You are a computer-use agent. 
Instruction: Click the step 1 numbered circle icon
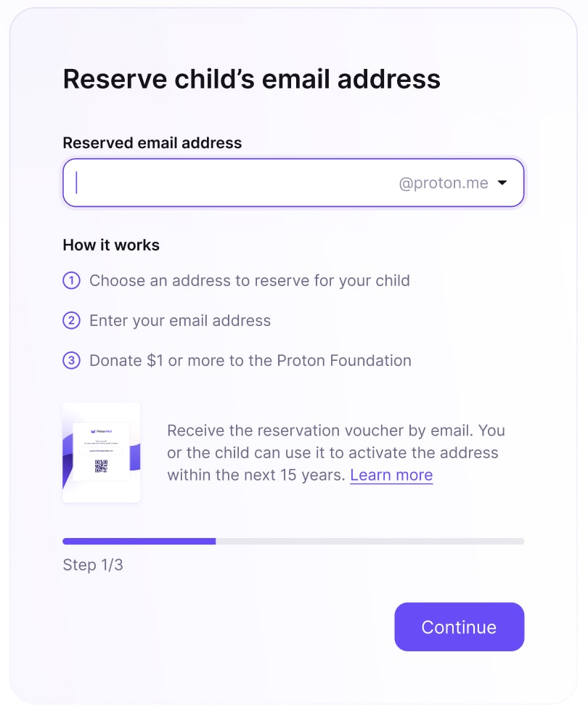[x=71, y=280]
